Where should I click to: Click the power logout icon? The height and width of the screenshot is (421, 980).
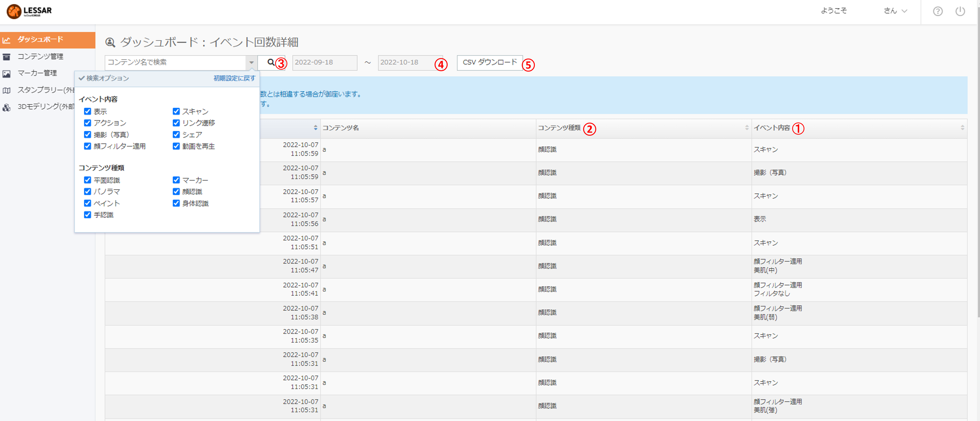(960, 11)
